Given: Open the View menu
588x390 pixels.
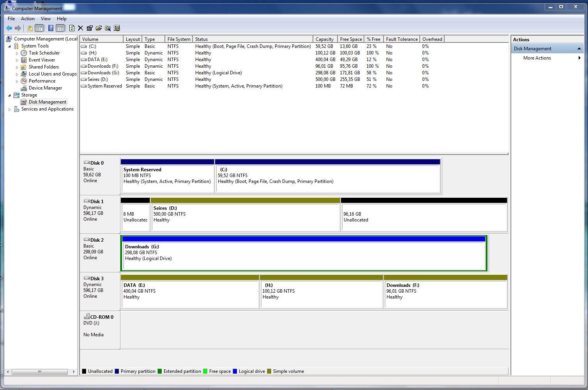Looking at the screenshot, I should pyautogui.click(x=46, y=19).
